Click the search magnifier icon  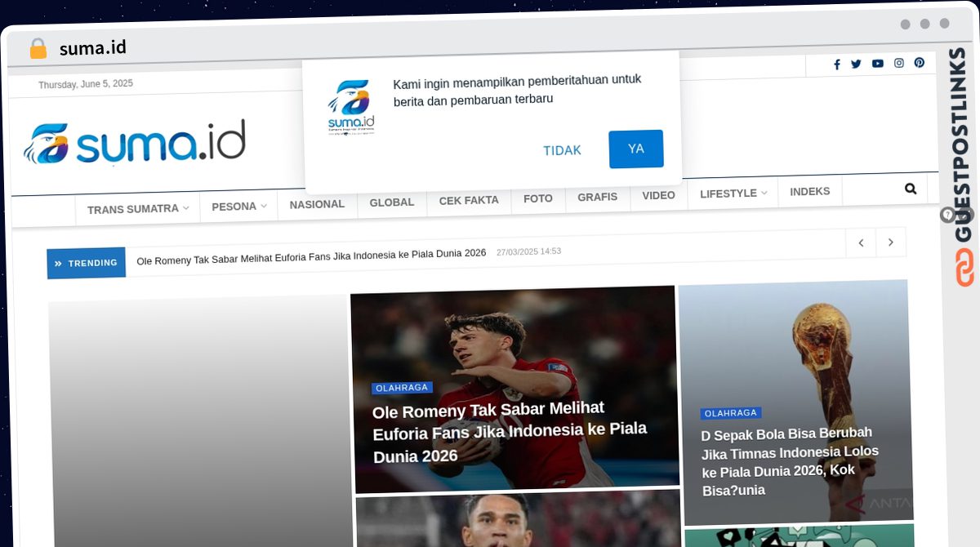click(x=911, y=189)
